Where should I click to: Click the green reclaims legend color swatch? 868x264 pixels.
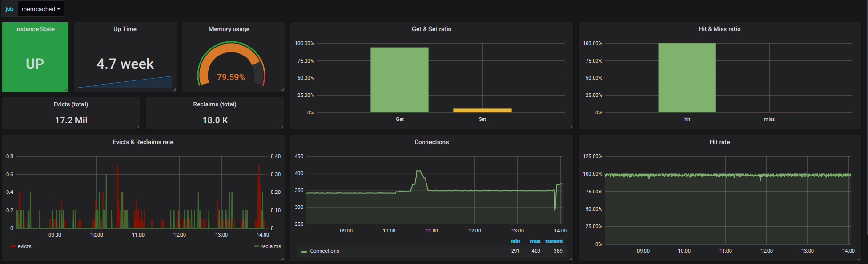(x=257, y=246)
